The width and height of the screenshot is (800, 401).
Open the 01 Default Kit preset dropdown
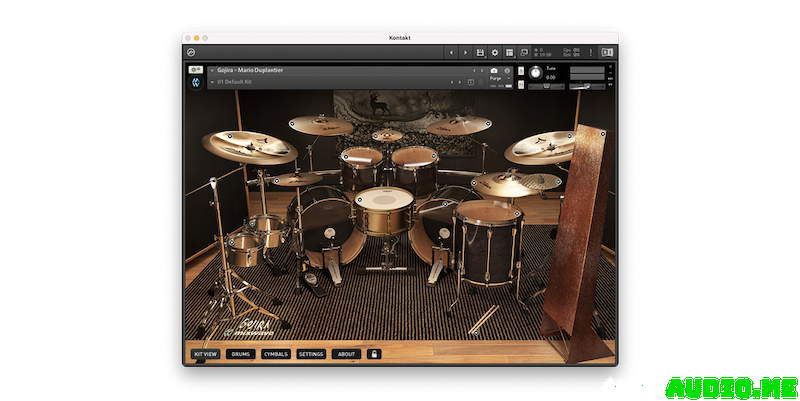pos(212,82)
